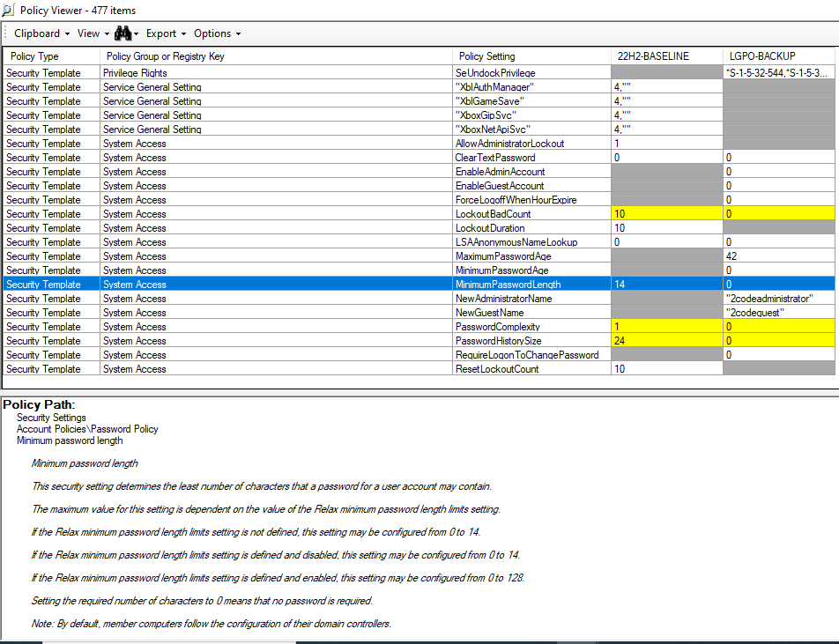Open the Export dropdown menu

[166, 33]
